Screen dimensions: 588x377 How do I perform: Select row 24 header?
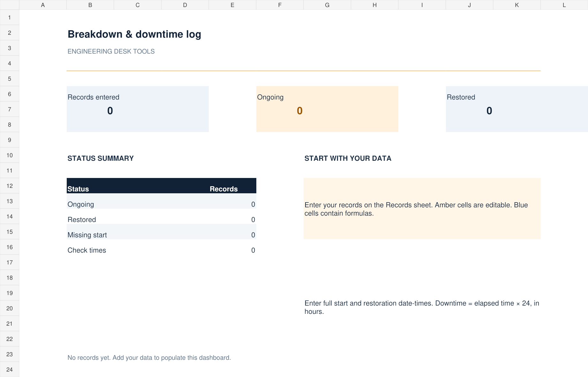tap(10, 369)
